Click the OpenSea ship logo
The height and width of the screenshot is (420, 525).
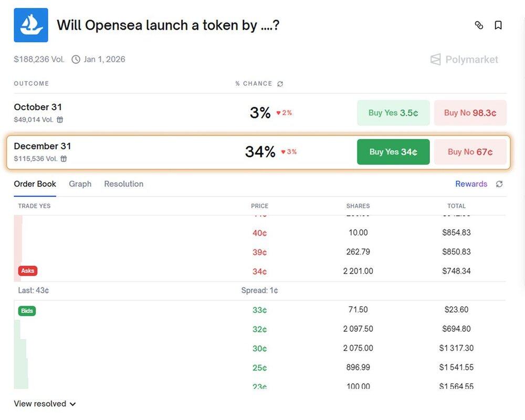31,25
